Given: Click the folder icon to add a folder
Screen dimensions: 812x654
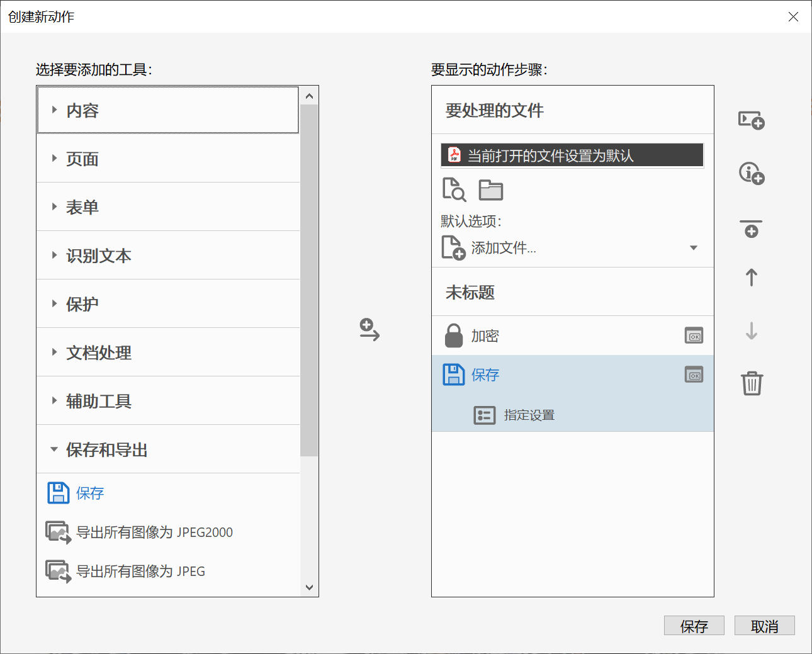Looking at the screenshot, I should click(490, 189).
